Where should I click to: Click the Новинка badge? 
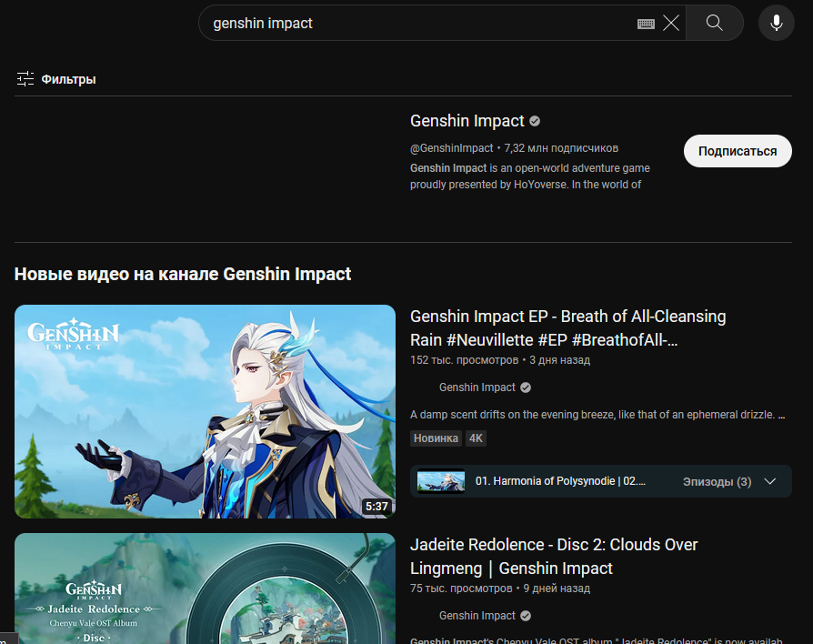click(436, 438)
